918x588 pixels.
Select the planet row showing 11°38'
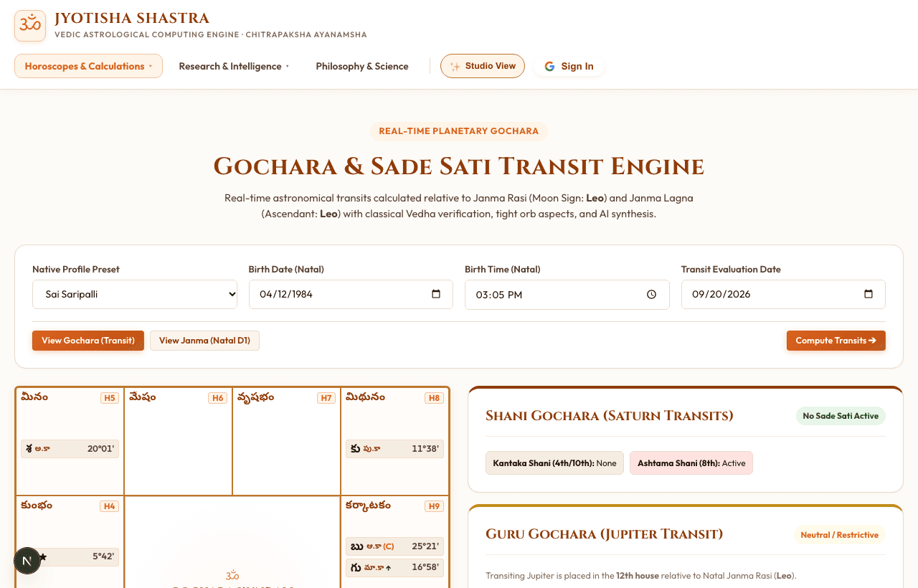pyautogui.click(x=394, y=449)
